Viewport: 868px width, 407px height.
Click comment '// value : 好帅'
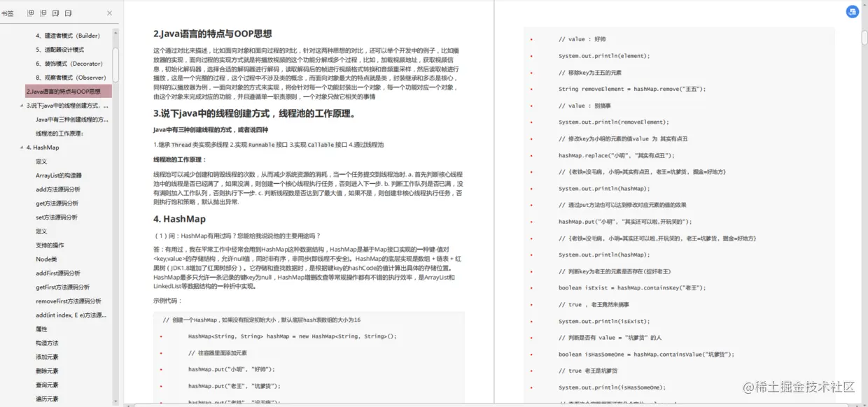coord(582,39)
